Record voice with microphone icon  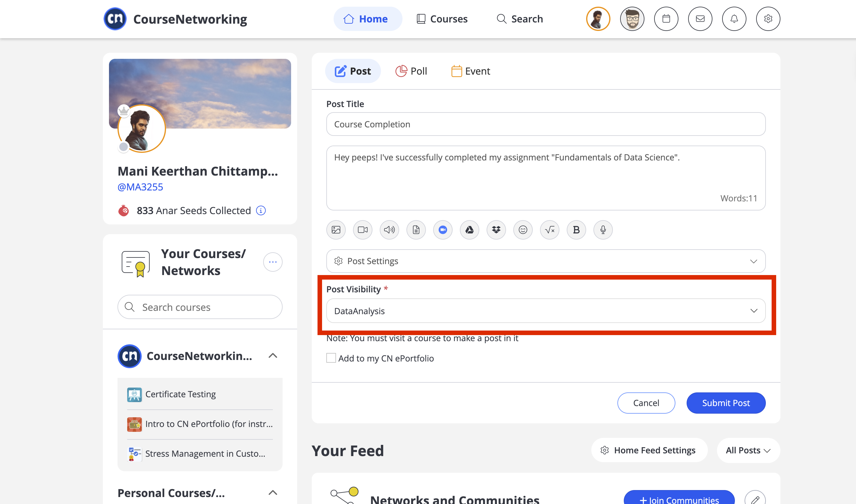click(x=603, y=230)
